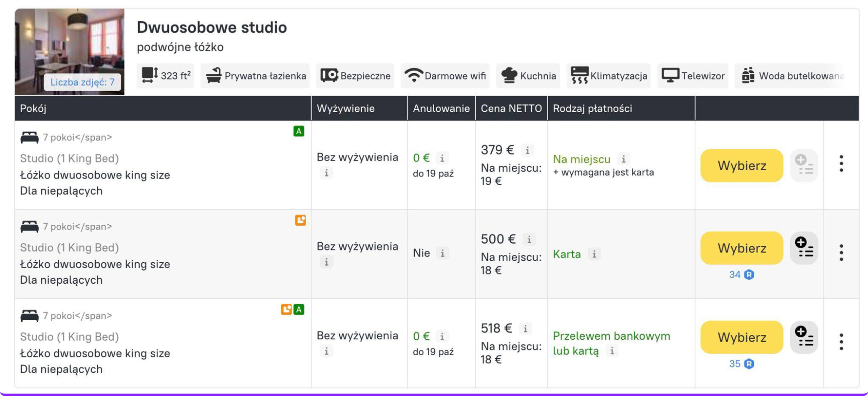Image resolution: width=868 pixels, height=396 pixels.
Task: Open three-dot menu for 500 € offer
Action: pos(841,253)
